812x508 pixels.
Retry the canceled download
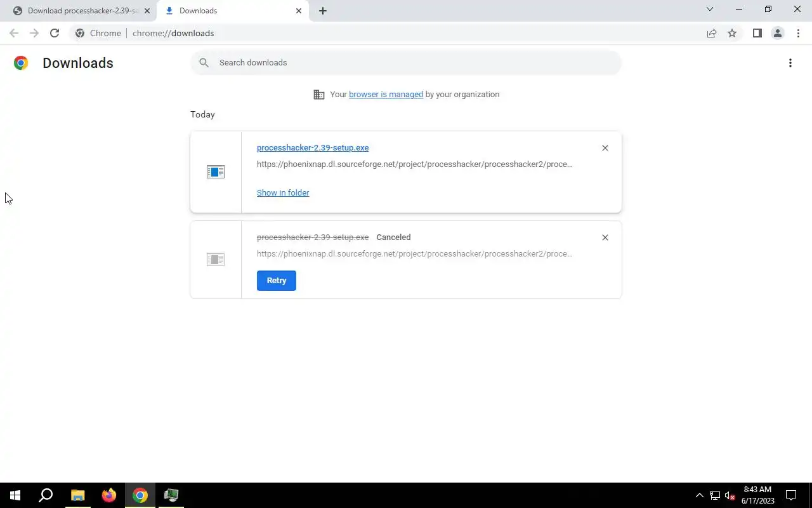pos(277,281)
